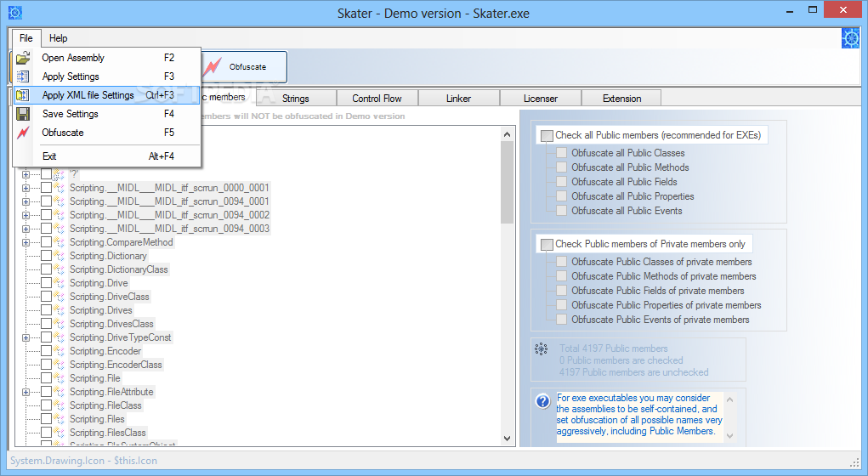The image size is (868, 476).
Task: Expand the scrrun_0094_0001 tree node
Action: [x=26, y=201]
